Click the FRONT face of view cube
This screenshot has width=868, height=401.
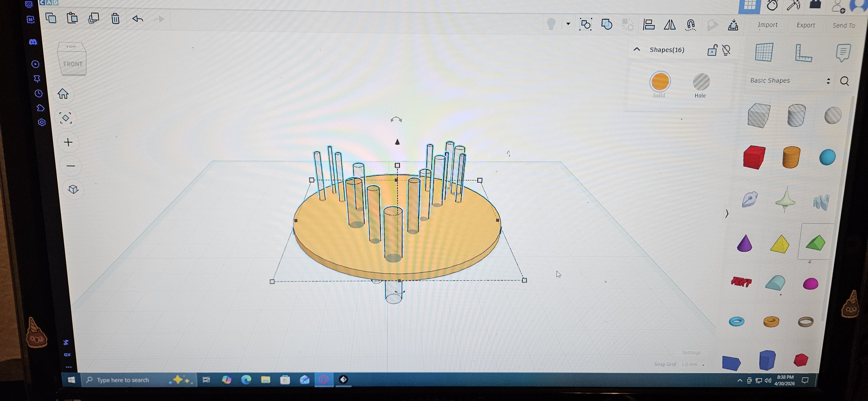(73, 64)
